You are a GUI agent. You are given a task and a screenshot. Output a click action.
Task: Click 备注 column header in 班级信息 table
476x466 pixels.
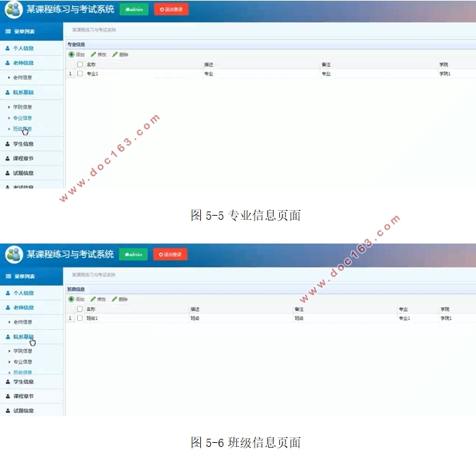(299, 310)
